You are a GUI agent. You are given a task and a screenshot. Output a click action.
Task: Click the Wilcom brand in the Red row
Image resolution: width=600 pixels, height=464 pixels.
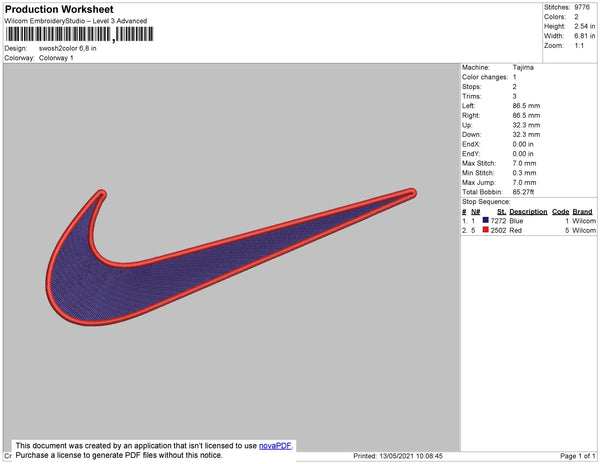584,230
